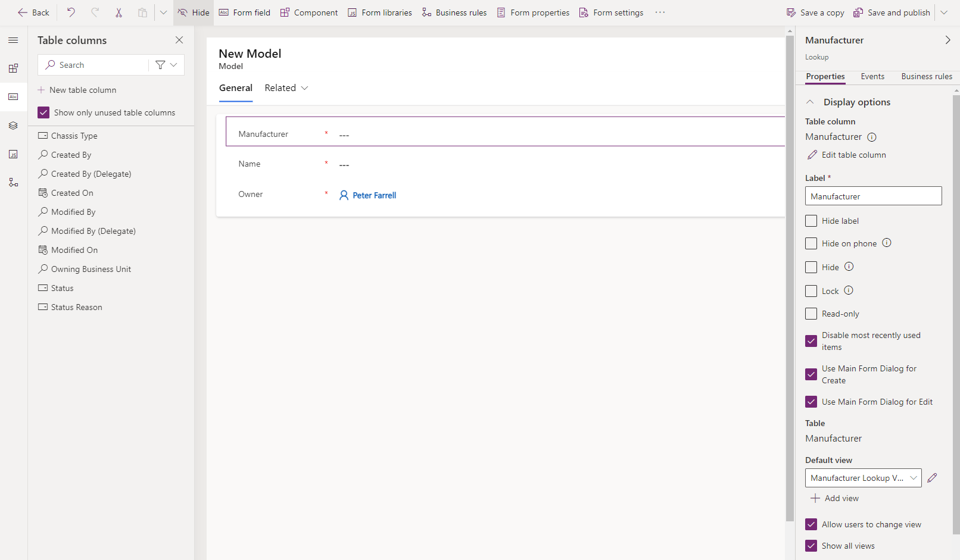Open the hamburger menu in the left sidebar
This screenshot has width=960, height=560.
[x=13, y=40]
